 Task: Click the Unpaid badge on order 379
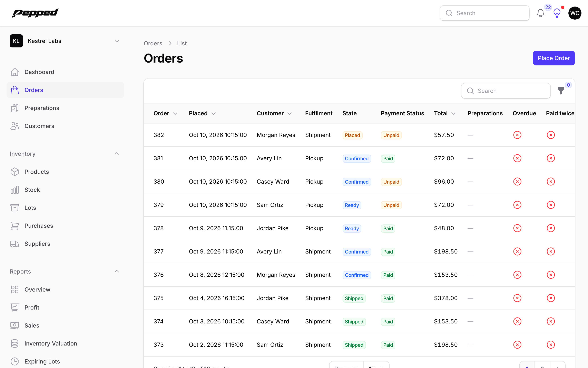point(391,205)
